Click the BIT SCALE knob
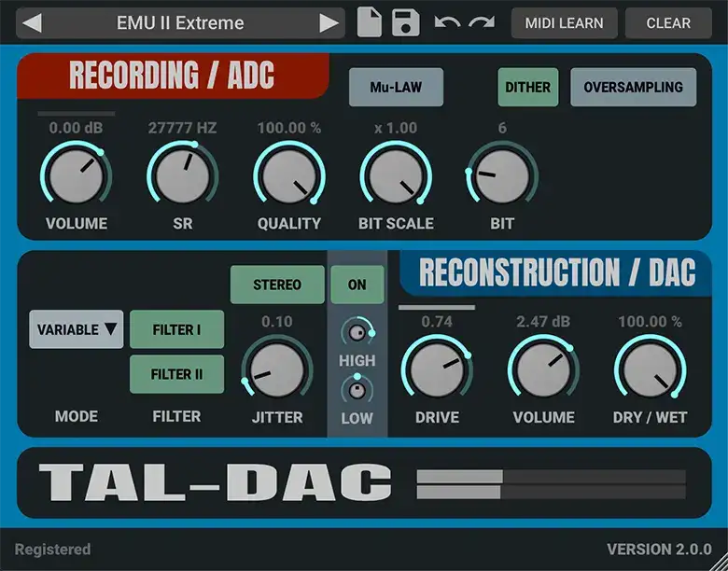The height and width of the screenshot is (571, 728). click(x=396, y=176)
